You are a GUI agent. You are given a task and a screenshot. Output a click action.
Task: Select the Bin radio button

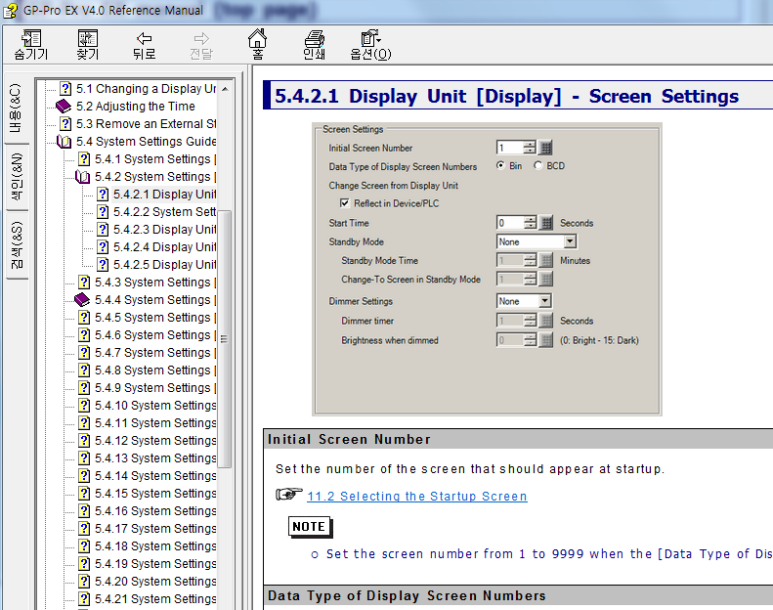500,166
